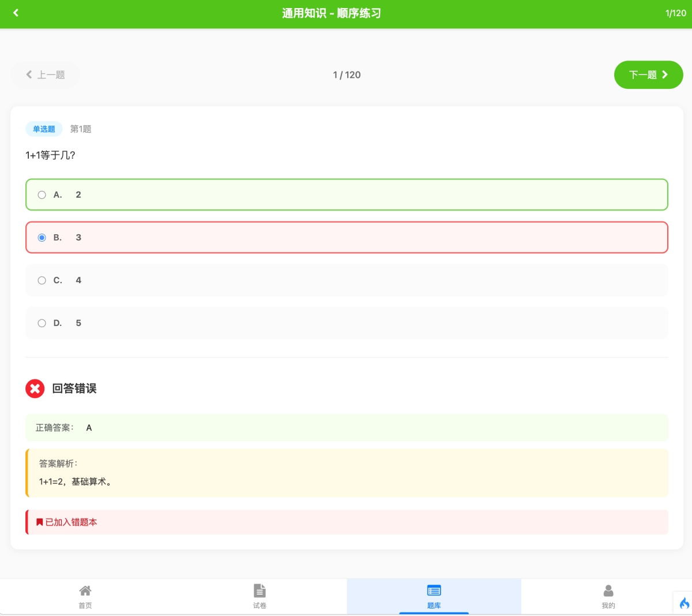Click the exam paper document icon
The image size is (692, 616).
259,591
